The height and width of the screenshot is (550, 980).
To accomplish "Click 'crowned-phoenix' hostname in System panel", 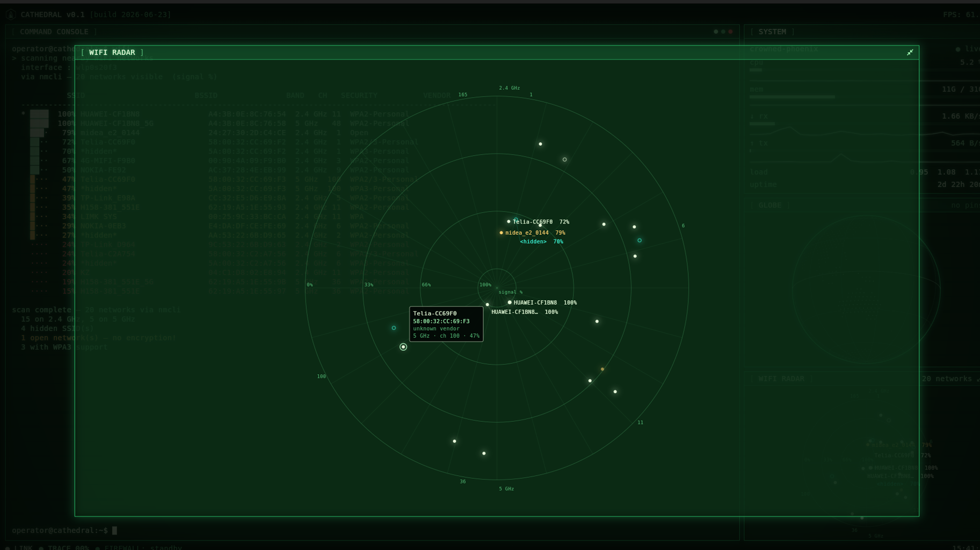I will tap(783, 49).
